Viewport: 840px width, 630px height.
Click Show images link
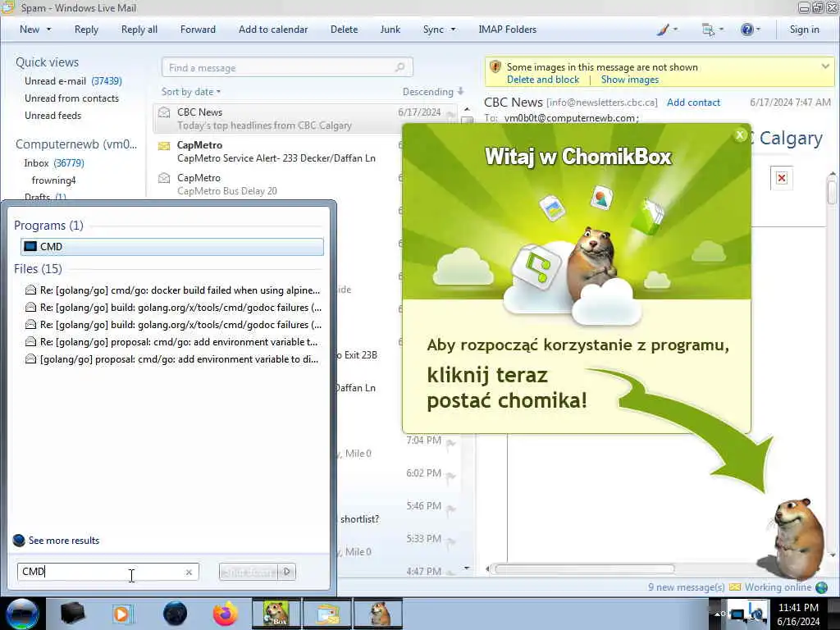tap(630, 80)
